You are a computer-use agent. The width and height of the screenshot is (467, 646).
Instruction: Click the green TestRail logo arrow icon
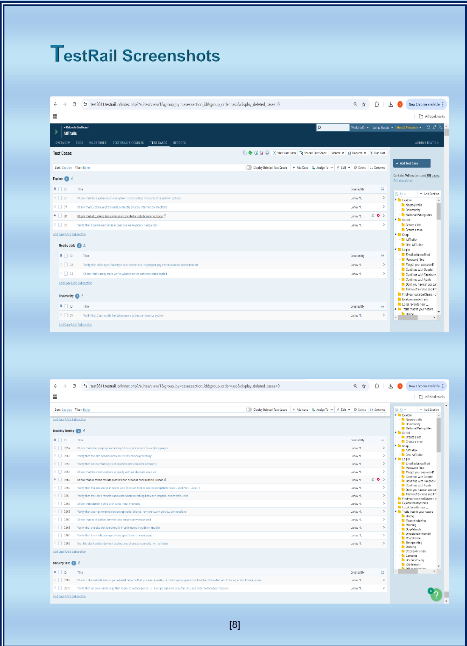coord(56,132)
